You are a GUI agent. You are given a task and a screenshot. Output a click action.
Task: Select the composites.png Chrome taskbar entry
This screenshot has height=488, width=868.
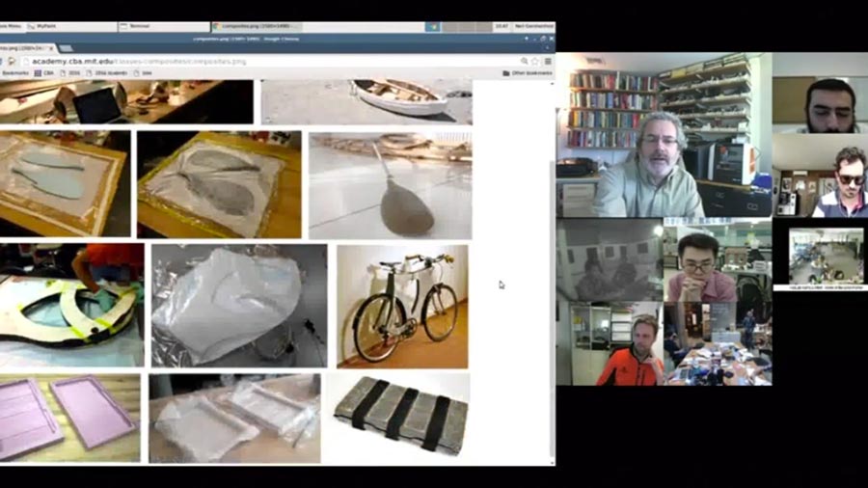[x=257, y=26]
